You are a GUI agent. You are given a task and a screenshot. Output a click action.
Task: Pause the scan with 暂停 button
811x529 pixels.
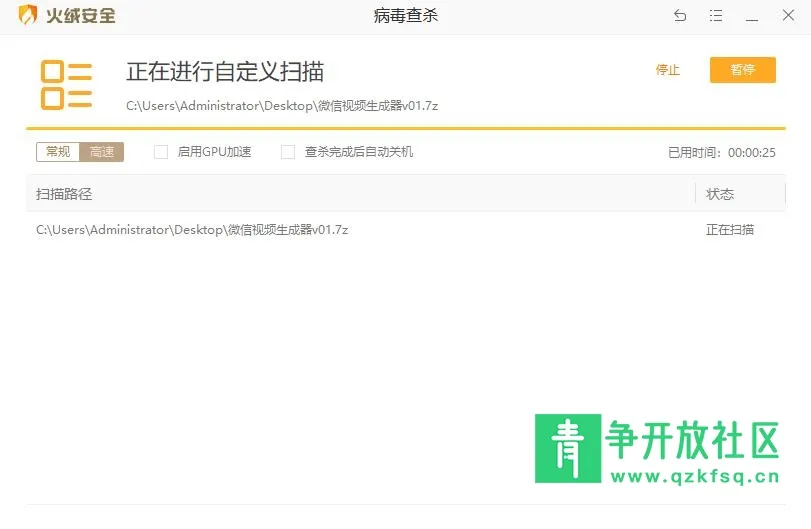click(x=743, y=70)
